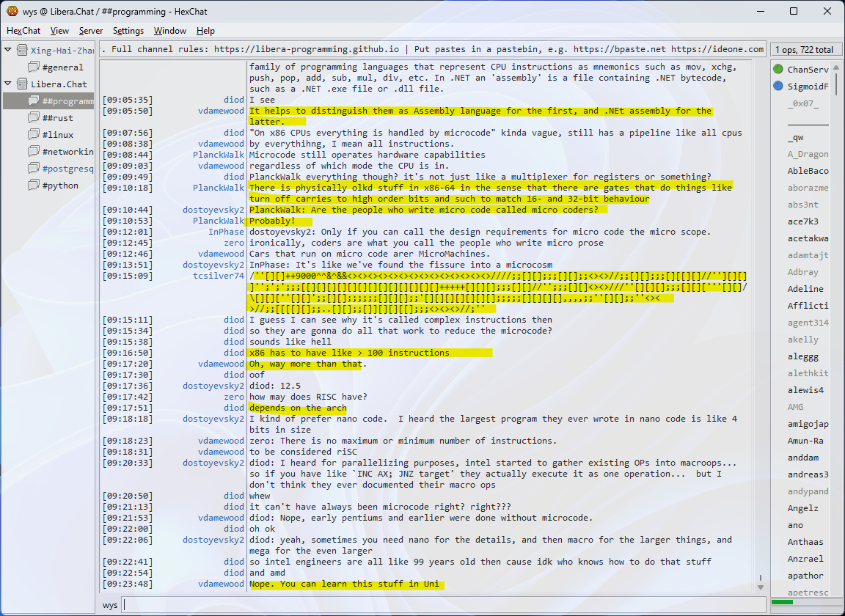Click the Libera.Chat server network icon

(x=23, y=84)
